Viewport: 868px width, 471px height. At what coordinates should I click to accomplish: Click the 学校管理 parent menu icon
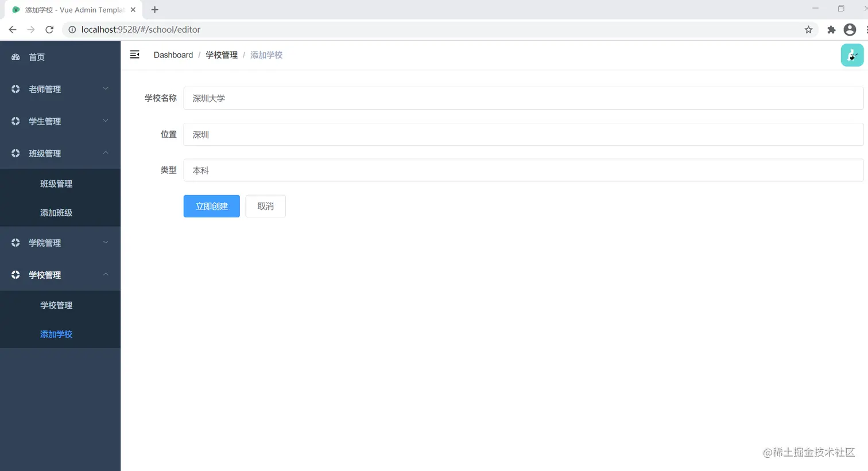(15, 275)
